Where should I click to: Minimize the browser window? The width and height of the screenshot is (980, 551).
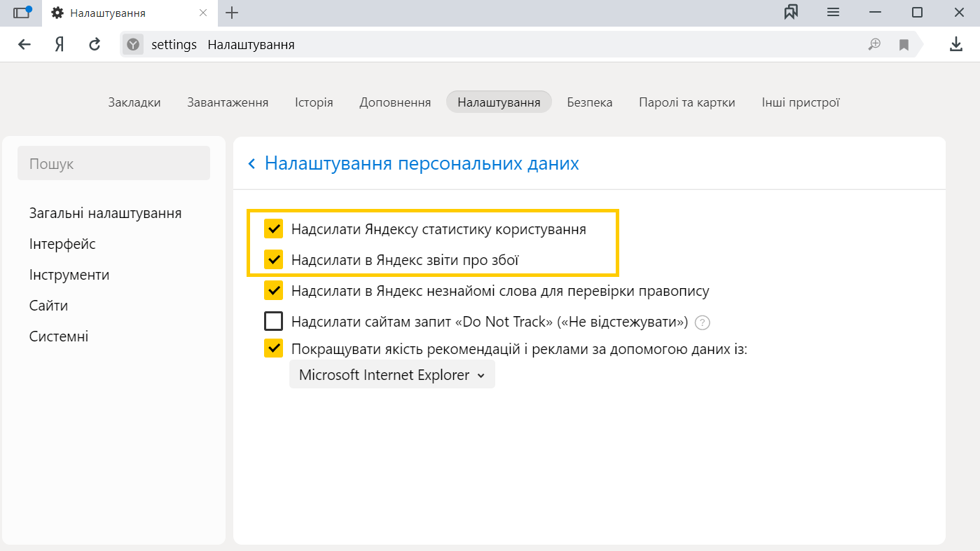click(x=875, y=13)
